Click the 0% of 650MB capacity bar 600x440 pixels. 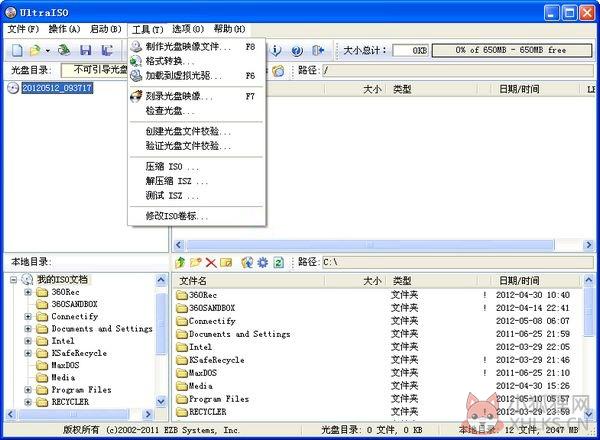tap(512, 50)
